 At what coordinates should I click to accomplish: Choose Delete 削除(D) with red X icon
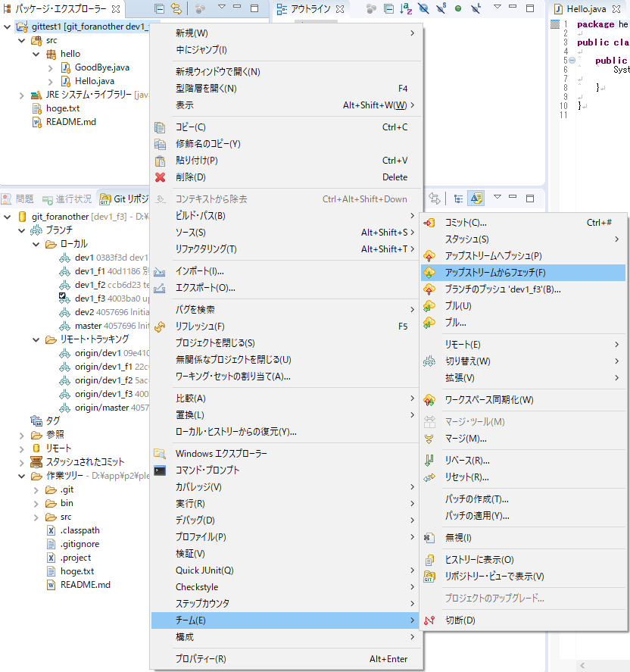[x=286, y=177]
